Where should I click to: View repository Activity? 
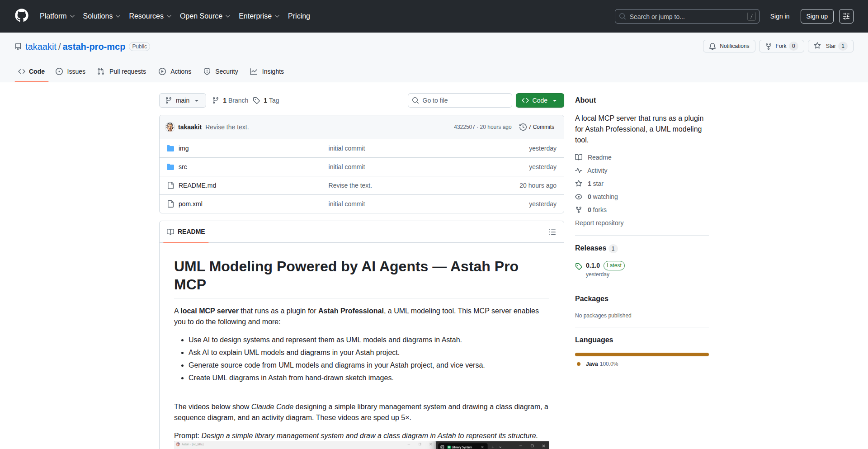[x=591, y=170]
